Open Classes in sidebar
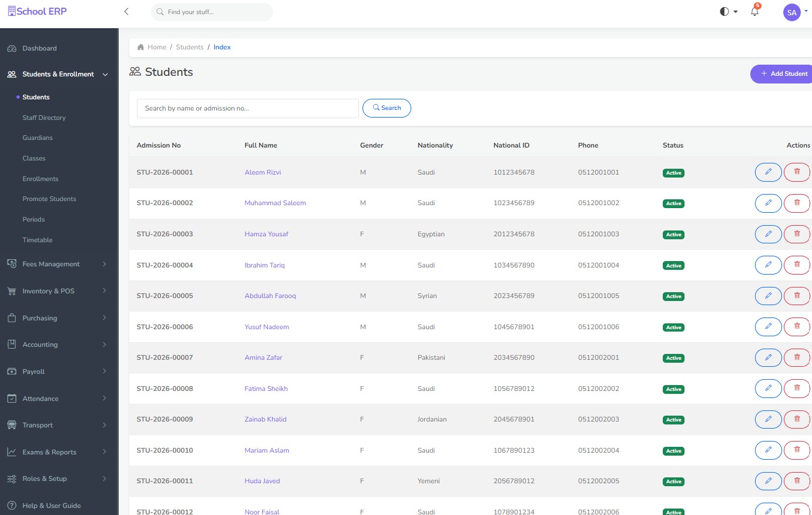This screenshot has height=515, width=812. tap(34, 158)
